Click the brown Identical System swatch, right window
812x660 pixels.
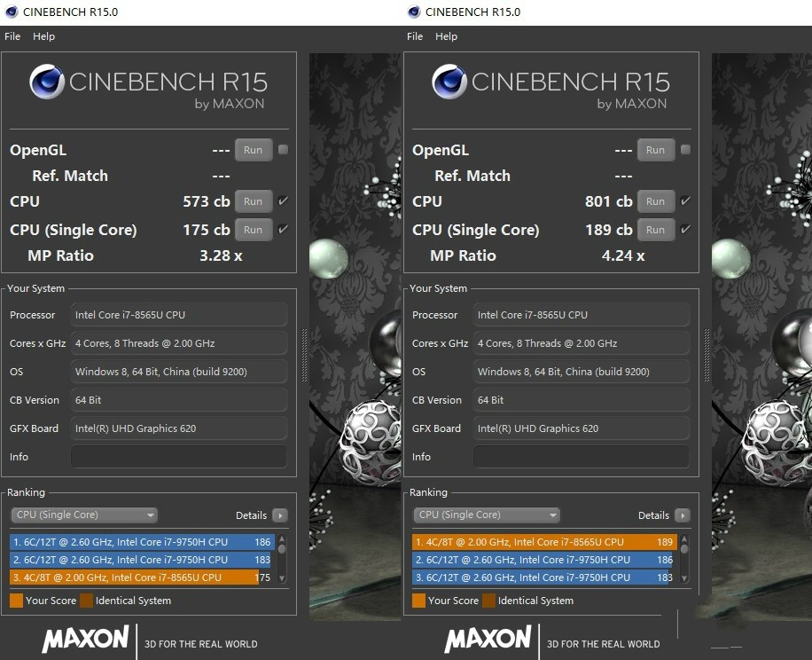pyautogui.click(x=488, y=601)
